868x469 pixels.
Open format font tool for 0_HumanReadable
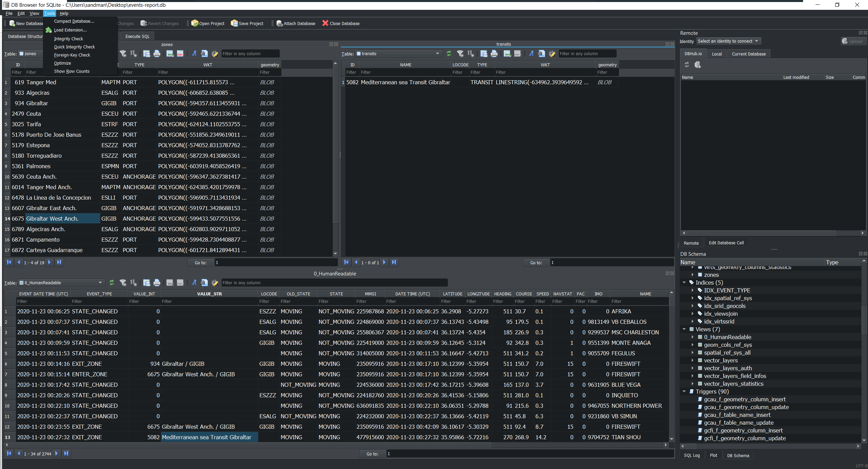[x=194, y=283]
